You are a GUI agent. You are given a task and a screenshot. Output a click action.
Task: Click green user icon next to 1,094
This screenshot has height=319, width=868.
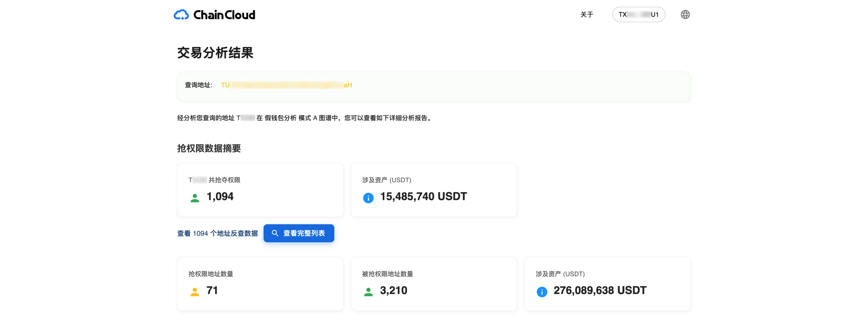(194, 198)
